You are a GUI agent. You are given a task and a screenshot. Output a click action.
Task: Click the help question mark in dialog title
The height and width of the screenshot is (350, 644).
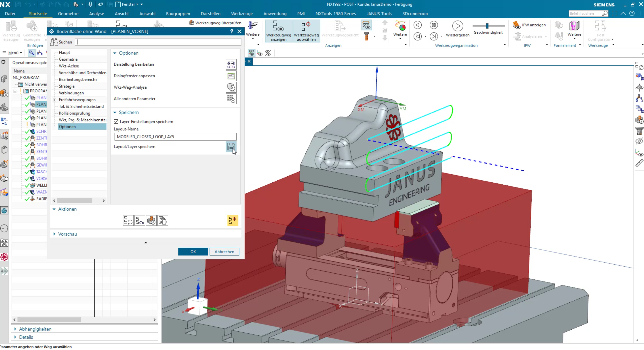[x=232, y=31]
